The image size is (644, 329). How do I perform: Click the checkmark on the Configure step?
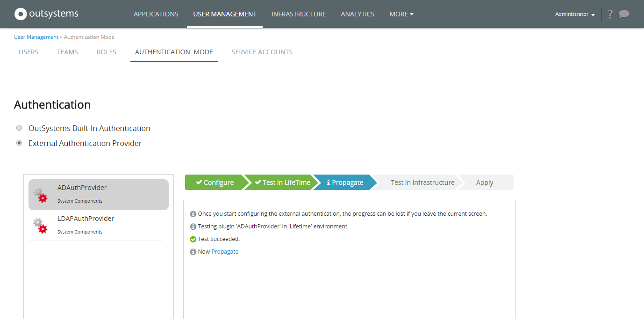point(199,182)
